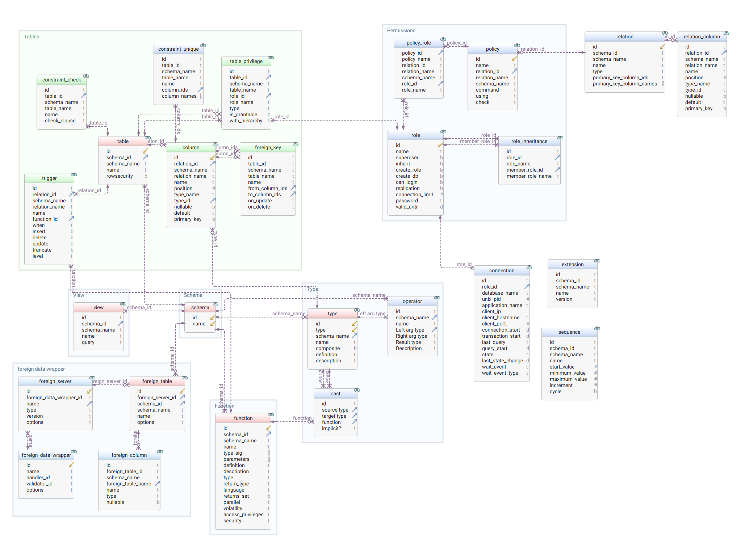Click binoculars icon on the extension table
Screen dimensions: 745x560
tap(597, 261)
